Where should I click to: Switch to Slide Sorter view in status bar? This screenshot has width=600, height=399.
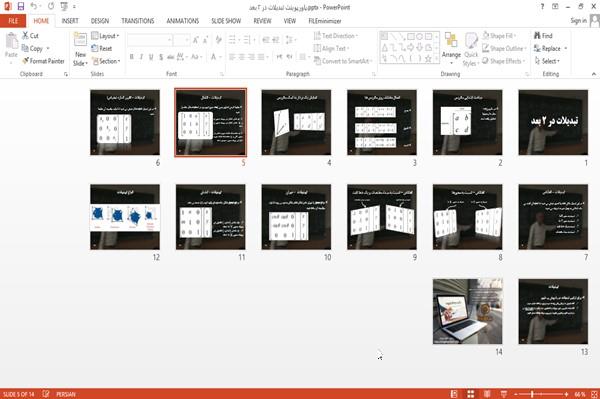coord(471,394)
